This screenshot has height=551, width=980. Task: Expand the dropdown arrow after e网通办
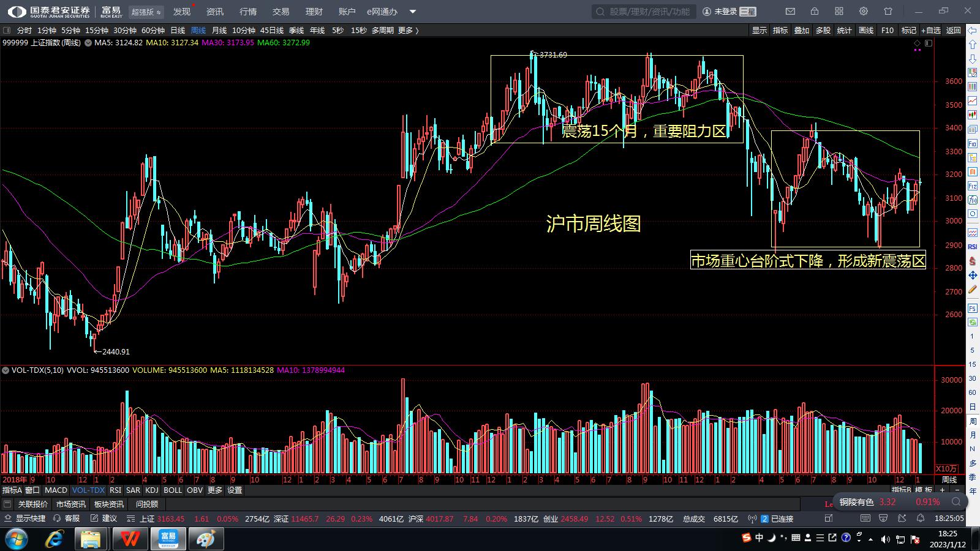413,12
